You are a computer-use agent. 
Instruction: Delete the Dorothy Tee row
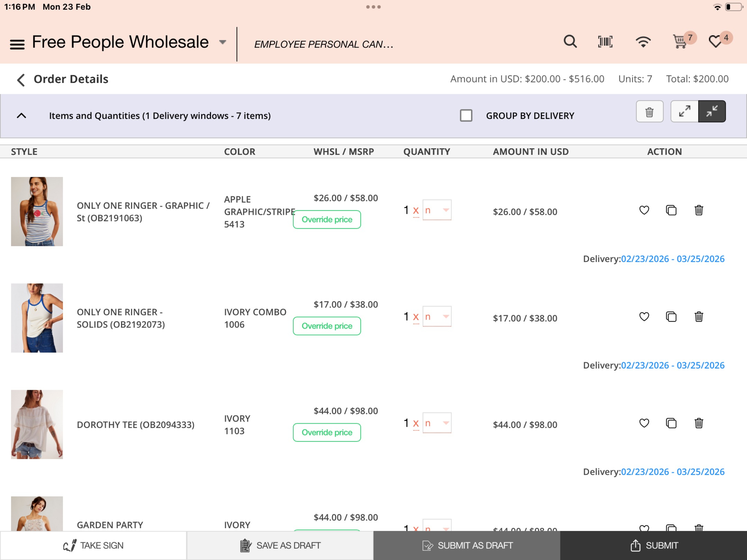699,423
